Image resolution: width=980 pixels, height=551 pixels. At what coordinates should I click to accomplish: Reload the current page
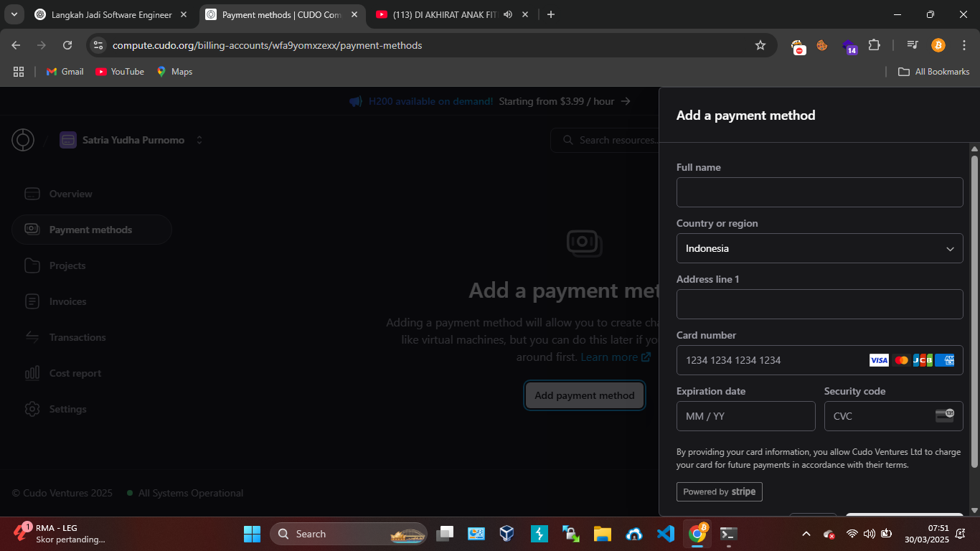click(67, 45)
